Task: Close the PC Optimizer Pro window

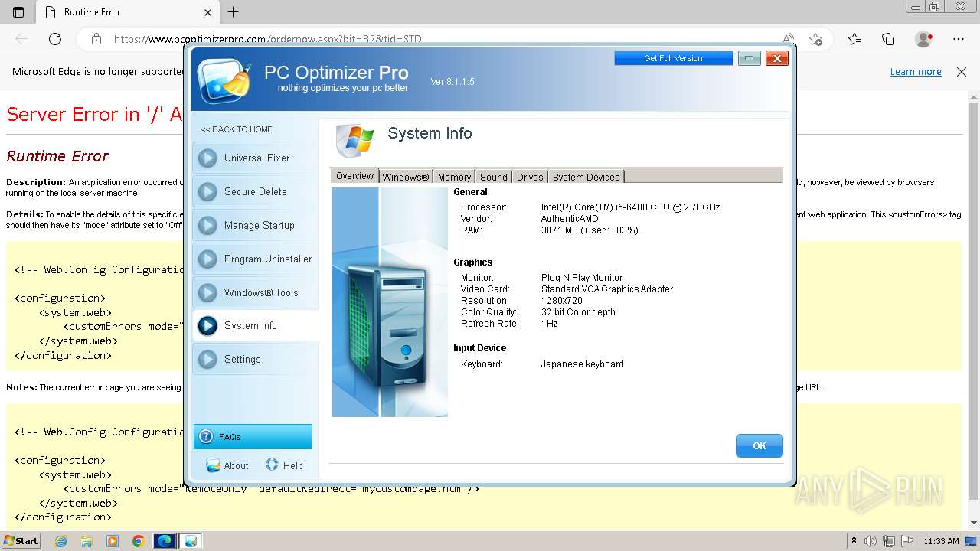Action: 777,58
